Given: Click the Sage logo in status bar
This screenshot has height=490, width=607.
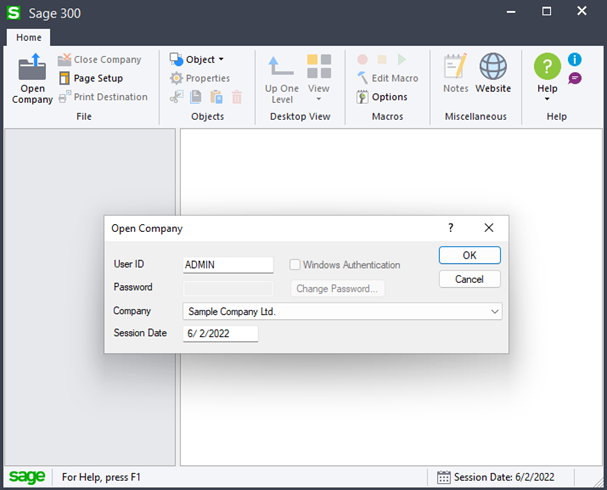Looking at the screenshot, I should (x=27, y=477).
